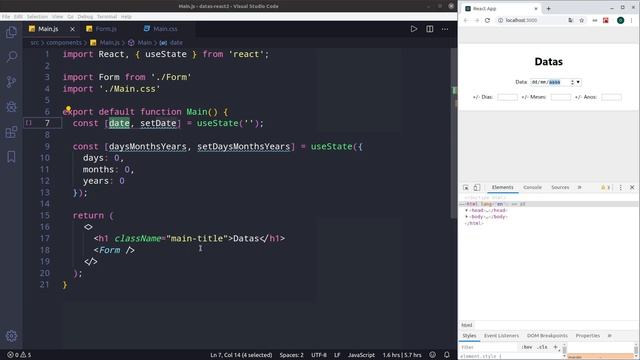Open errors and warnings count in status bar

pos(19,355)
